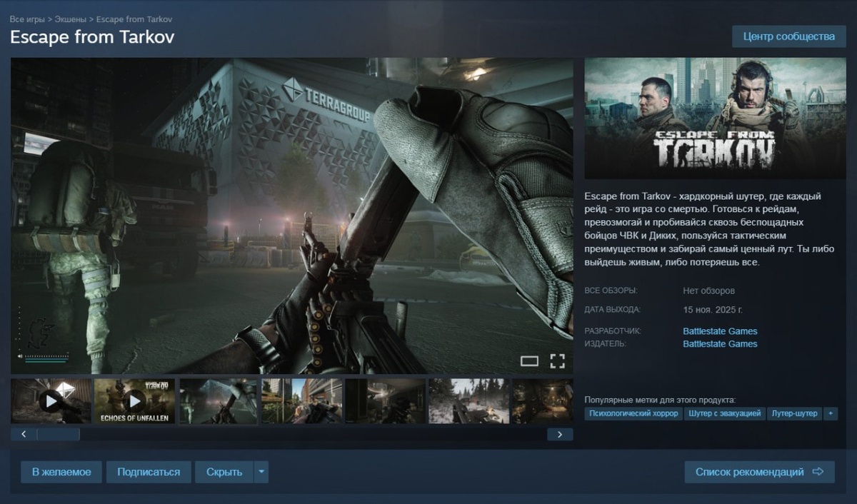Click the 'Нет обзоров' reviews text
This screenshot has height=504, width=857.
point(708,291)
